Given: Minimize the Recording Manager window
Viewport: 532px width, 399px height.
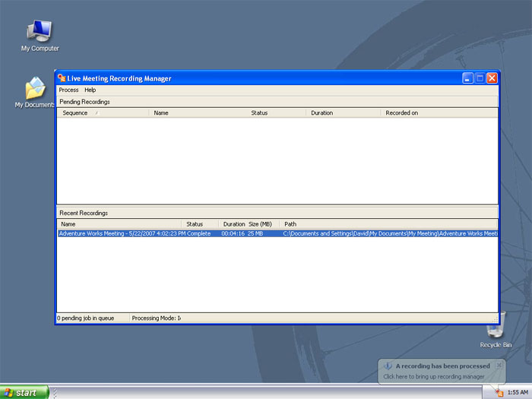Looking at the screenshot, I should (467, 78).
